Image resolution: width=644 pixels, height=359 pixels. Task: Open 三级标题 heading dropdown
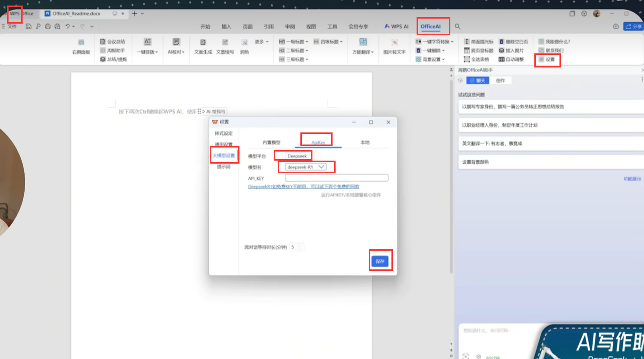coord(293,59)
